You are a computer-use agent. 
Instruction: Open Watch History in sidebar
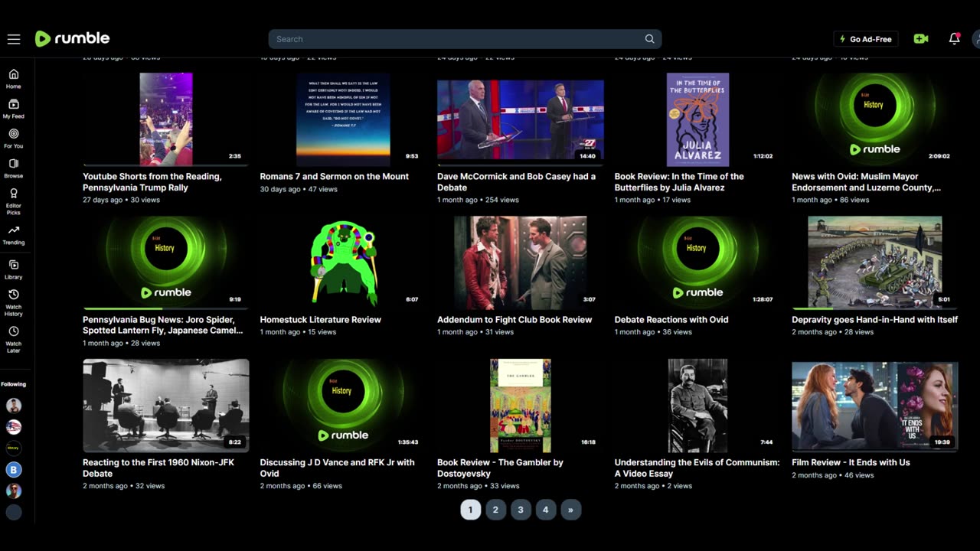tap(14, 302)
